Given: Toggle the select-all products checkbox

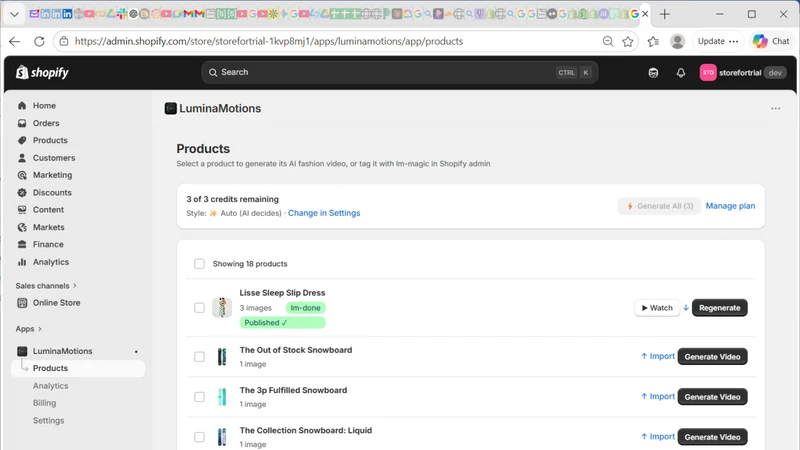Looking at the screenshot, I should click(199, 264).
